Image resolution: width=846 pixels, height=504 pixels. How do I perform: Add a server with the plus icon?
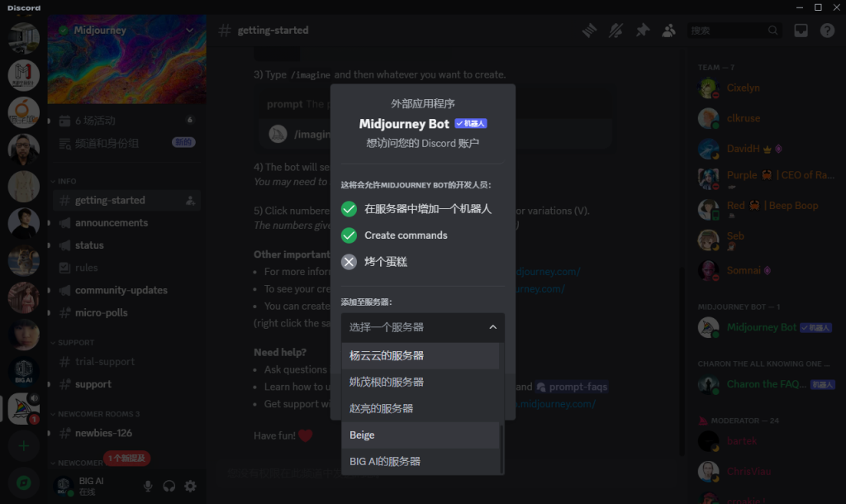24,446
